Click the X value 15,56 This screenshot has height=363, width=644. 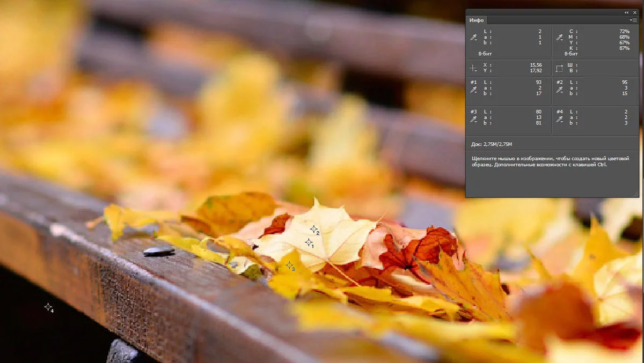click(536, 64)
